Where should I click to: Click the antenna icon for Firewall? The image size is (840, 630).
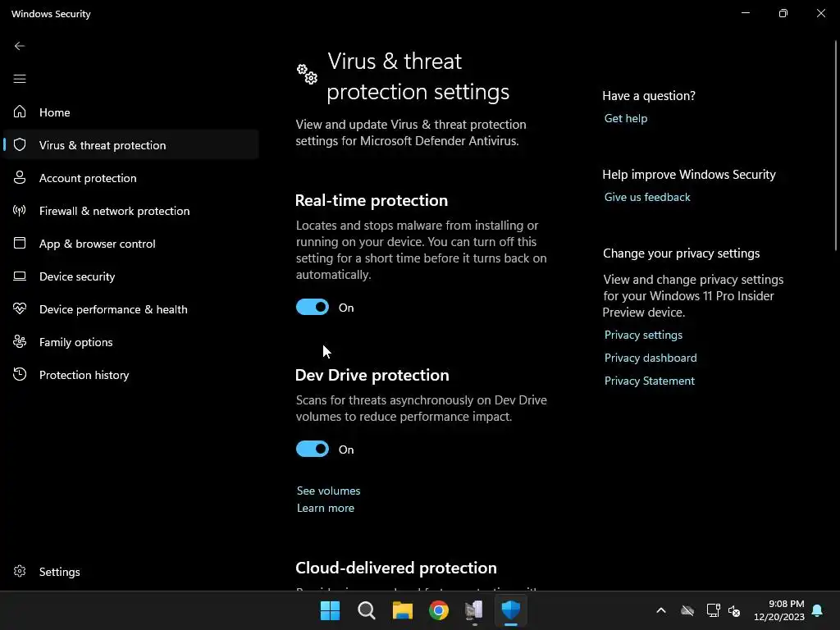[20, 211]
